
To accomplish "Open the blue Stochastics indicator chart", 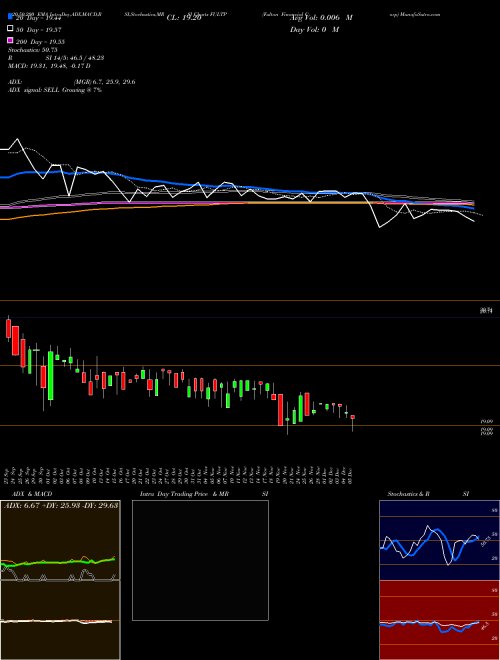I will (x=439, y=540).
